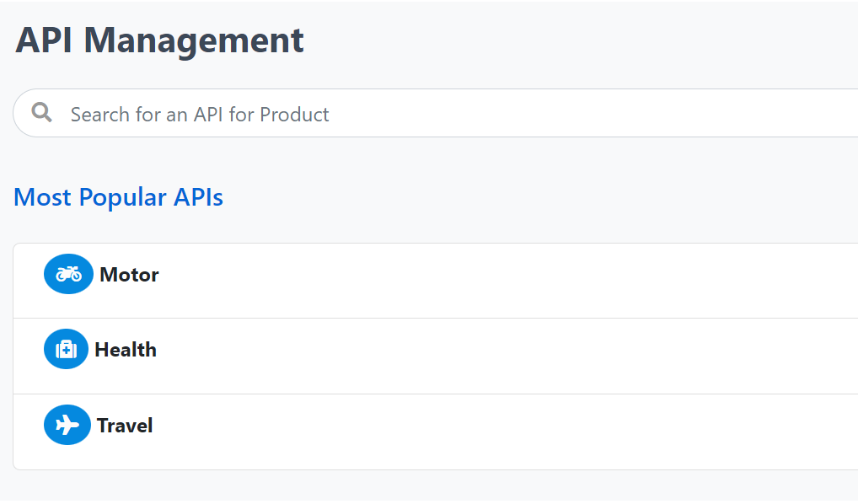Image resolution: width=858 pixels, height=504 pixels.
Task: Click the Travel airplane icon
Action: coord(67,426)
